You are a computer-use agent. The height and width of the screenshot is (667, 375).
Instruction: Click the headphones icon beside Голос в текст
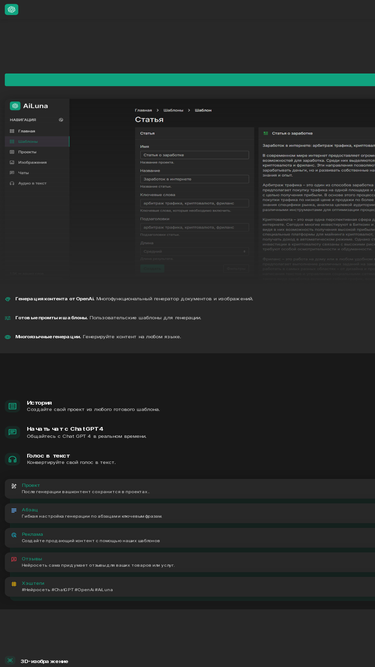coord(12,459)
